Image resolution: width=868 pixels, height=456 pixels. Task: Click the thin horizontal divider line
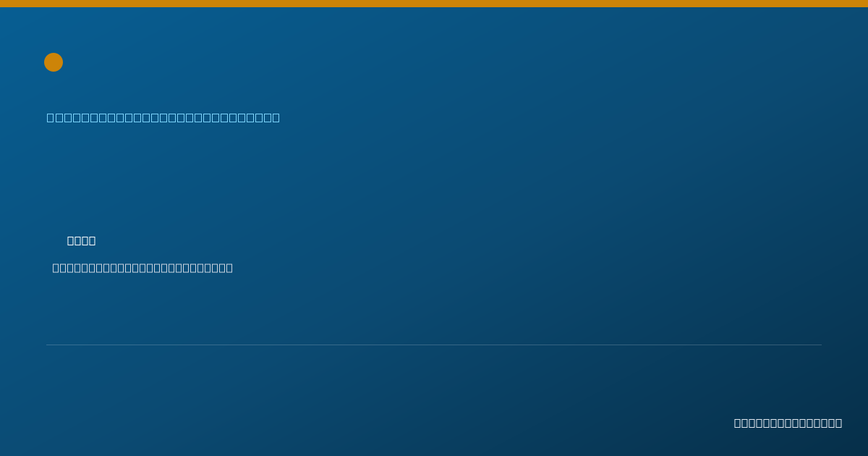click(x=434, y=345)
